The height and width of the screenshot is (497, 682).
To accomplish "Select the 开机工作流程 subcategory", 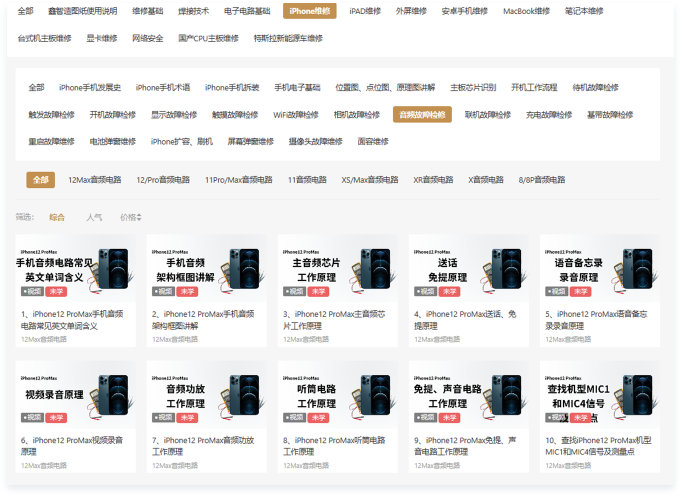I will click(534, 87).
